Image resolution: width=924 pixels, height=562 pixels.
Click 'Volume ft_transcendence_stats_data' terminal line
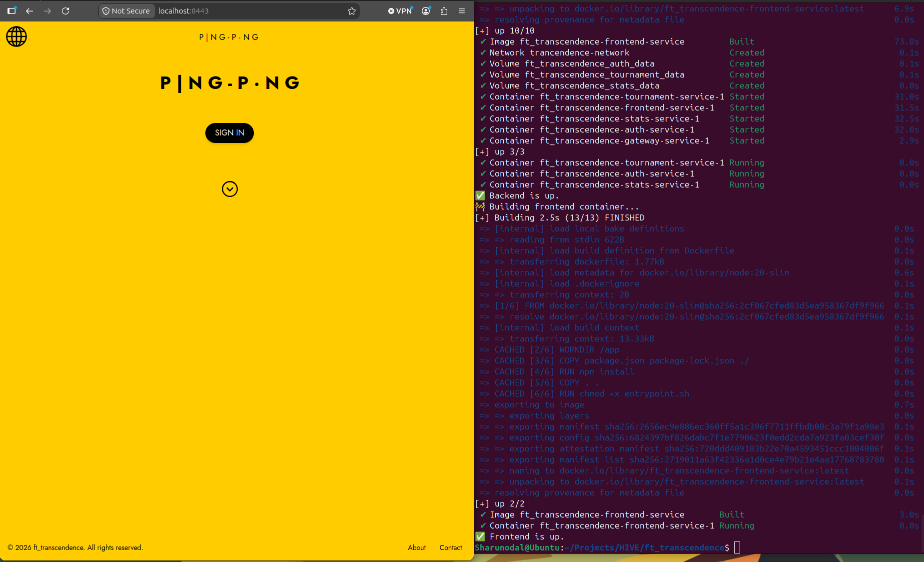click(574, 85)
